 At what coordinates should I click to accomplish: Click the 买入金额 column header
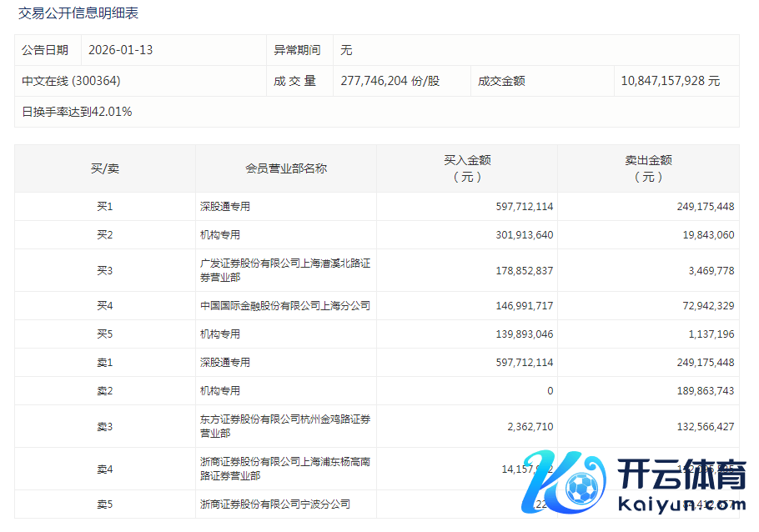[x=466, y=168]
